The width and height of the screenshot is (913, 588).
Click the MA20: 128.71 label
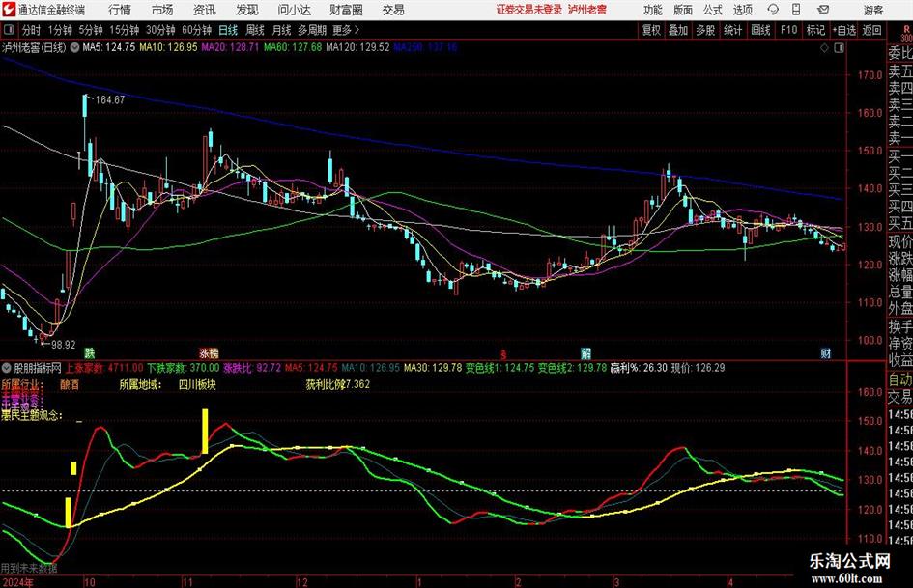pyautogui.click(x=231, y=47)
